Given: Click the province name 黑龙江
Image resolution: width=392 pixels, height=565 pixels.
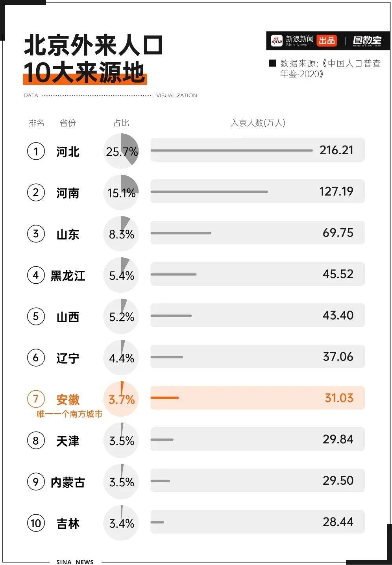Looking at the screenshot, I should point(68,275).
